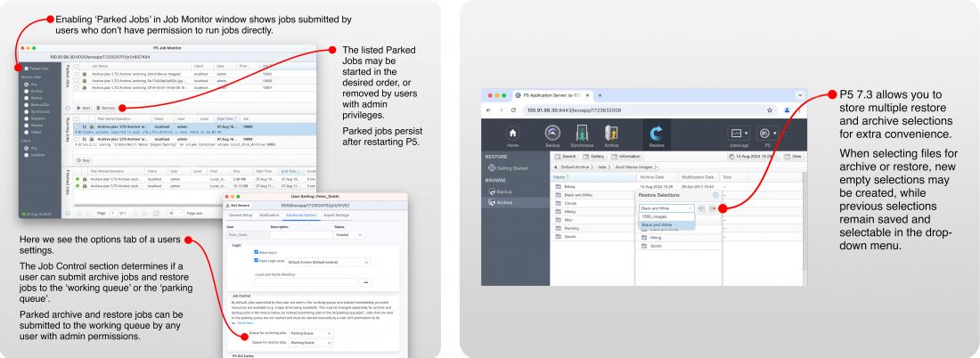Image resolution: width=980 pixels, height=358 pixels.
Task: Toggle the Allow log in checkbox
Action: tap(257, 252)
